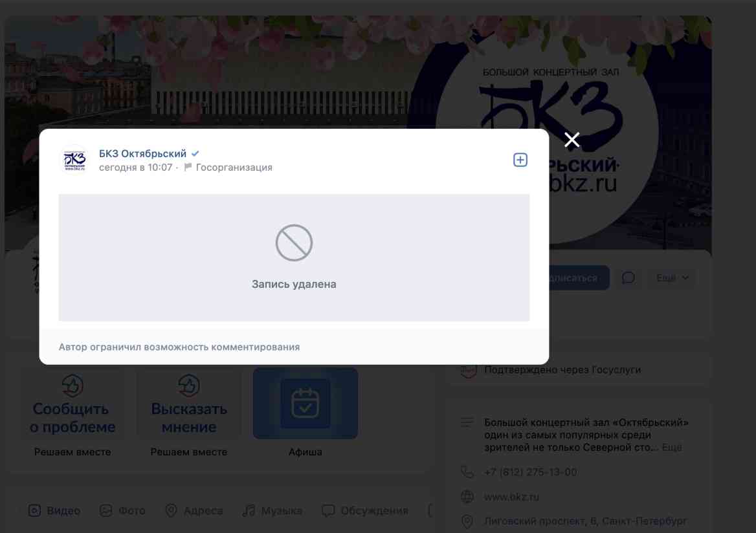Click the post timestamp сегодня в 10:07

tap(135, 168)
